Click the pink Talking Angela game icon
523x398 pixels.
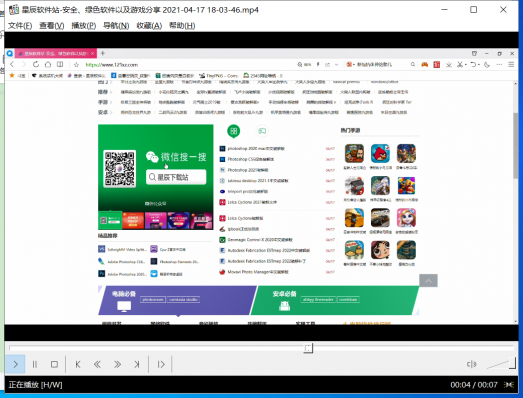coord(406,218)
